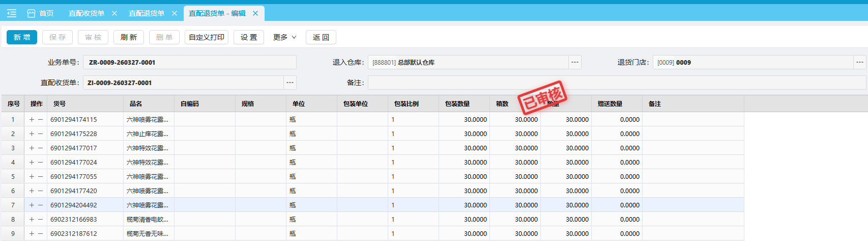This screenshot has width=868, height=241.
Task: Click plus icon on row 7
Action: tap(32, 205)
